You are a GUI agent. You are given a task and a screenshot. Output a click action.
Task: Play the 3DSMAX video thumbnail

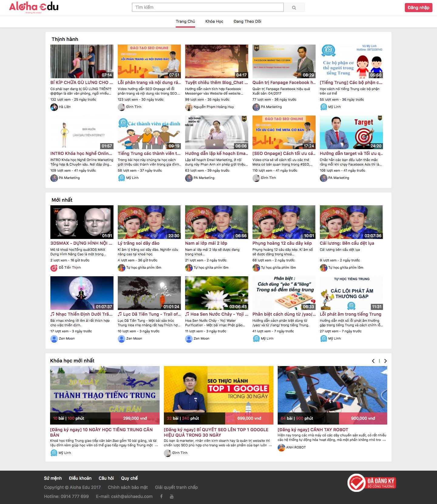coord(82,222)
